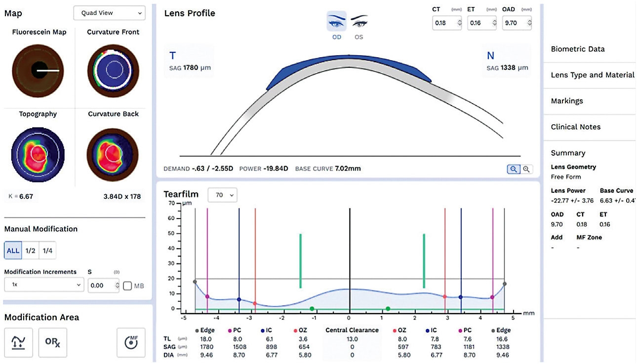Click the Markings section

[x=567, y=101]
